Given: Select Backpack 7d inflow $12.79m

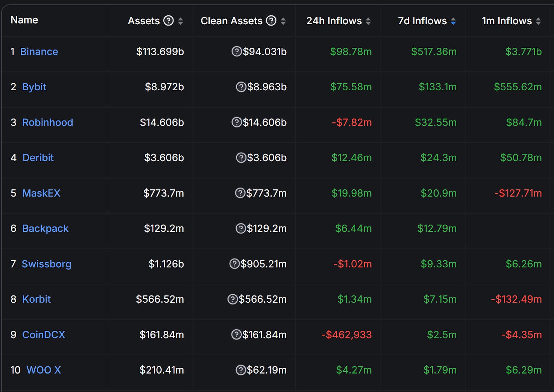Looking at the screenshot, I should coord(437,228).
